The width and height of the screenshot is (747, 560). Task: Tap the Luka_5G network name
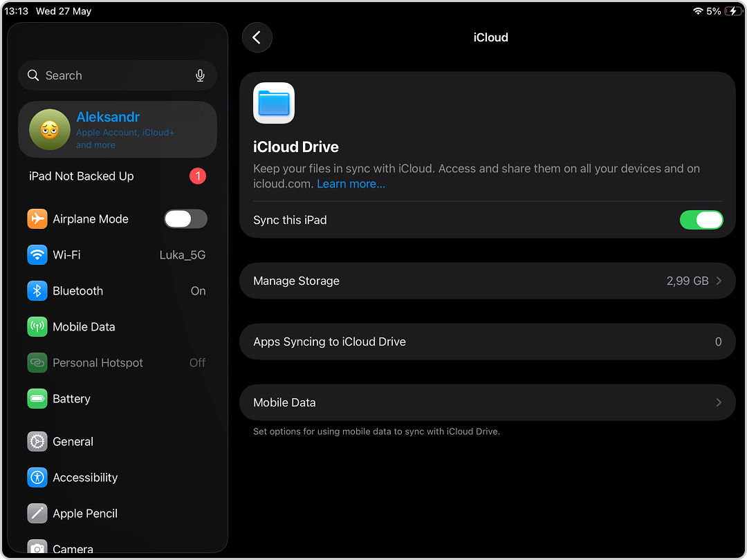coord(183,255)
